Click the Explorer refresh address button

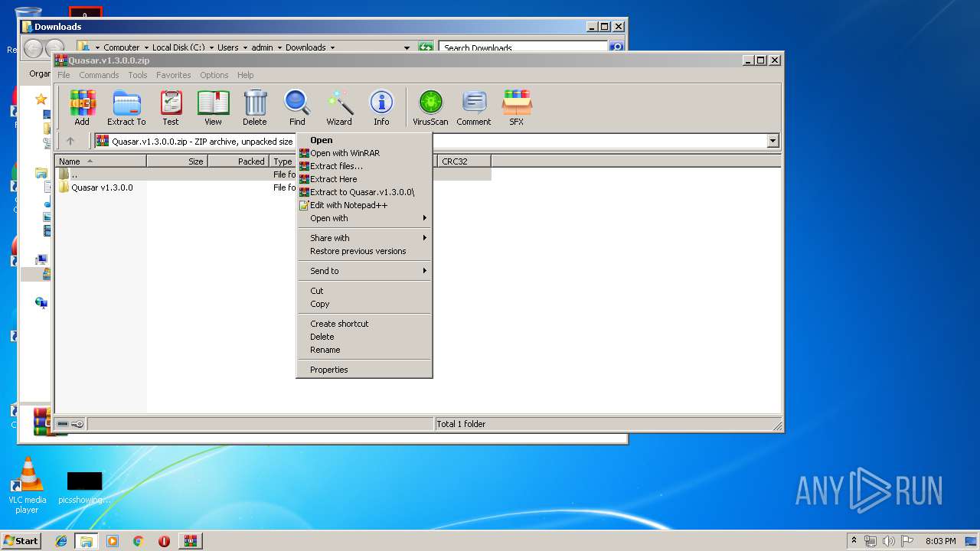[426, 47]
